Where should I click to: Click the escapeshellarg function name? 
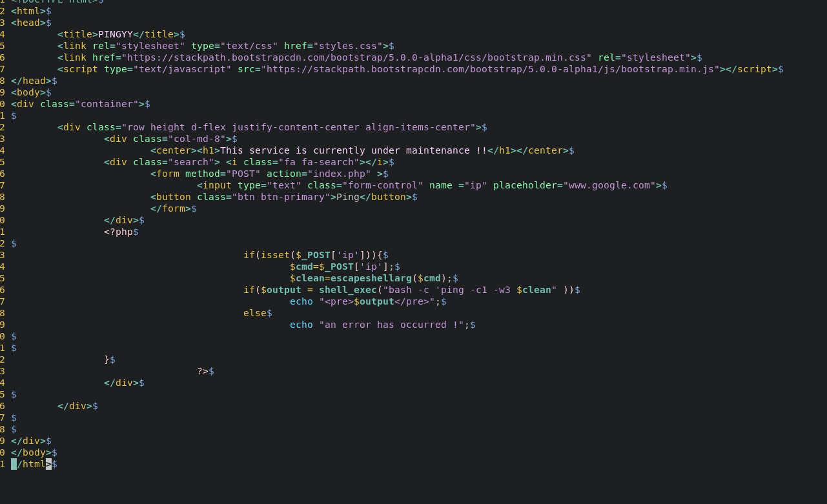pos(371,278)
